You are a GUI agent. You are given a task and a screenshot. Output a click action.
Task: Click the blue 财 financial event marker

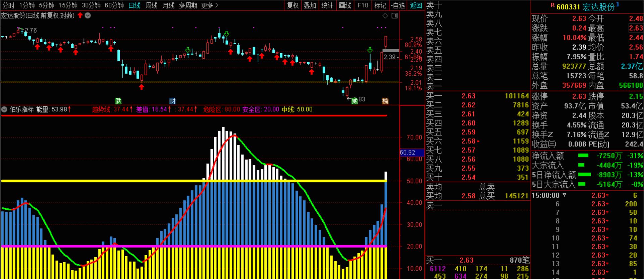172,101
